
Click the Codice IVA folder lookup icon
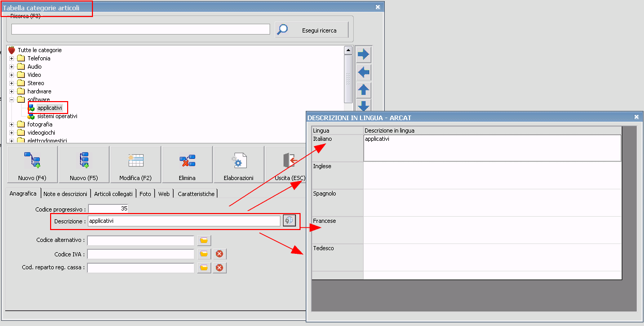tap(204, 254)
